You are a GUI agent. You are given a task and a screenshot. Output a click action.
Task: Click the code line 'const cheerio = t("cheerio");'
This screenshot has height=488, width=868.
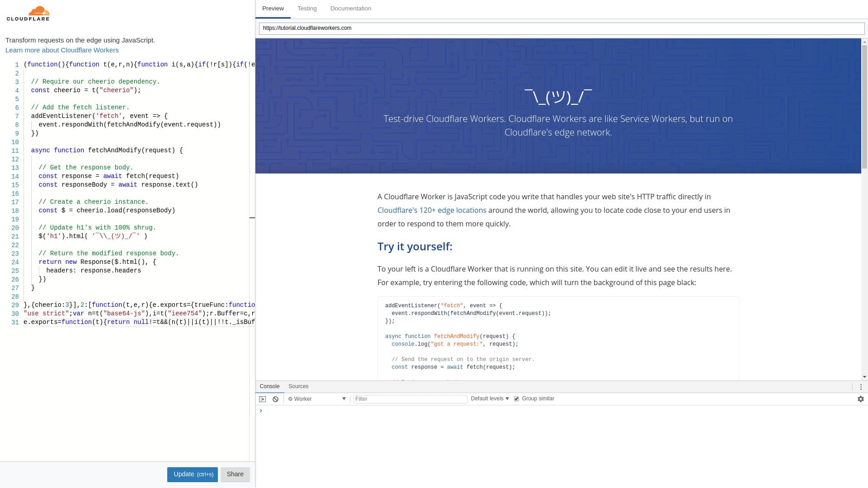86,90
